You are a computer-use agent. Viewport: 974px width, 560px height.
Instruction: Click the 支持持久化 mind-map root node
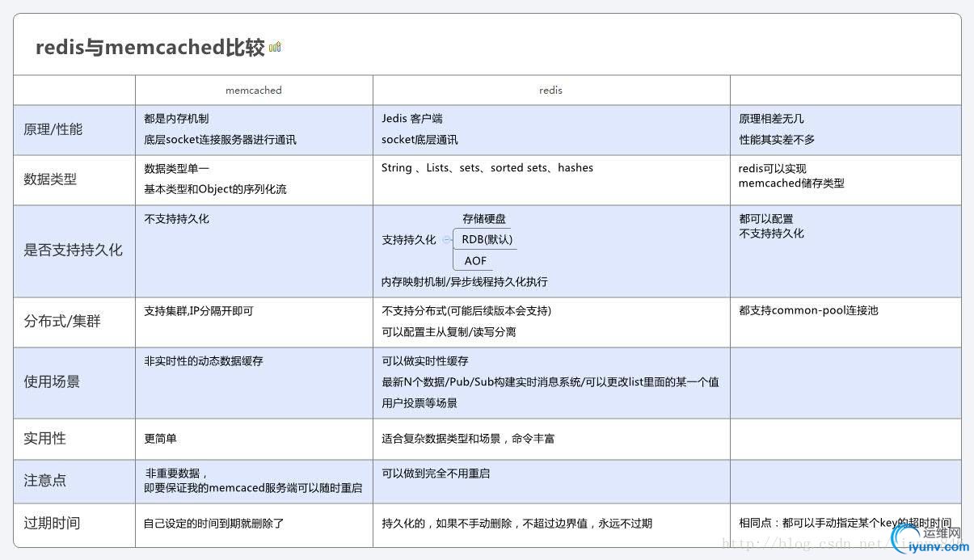pos(409,240)
